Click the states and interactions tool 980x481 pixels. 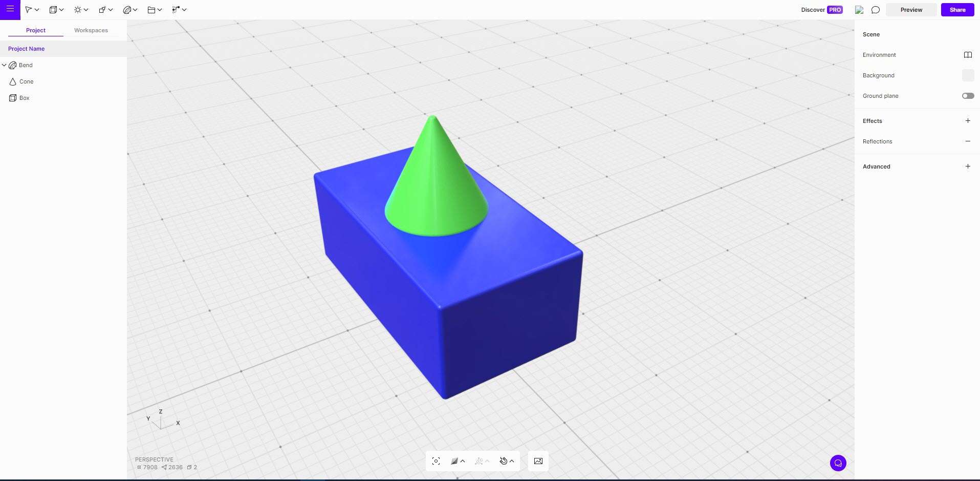[176, 9]
